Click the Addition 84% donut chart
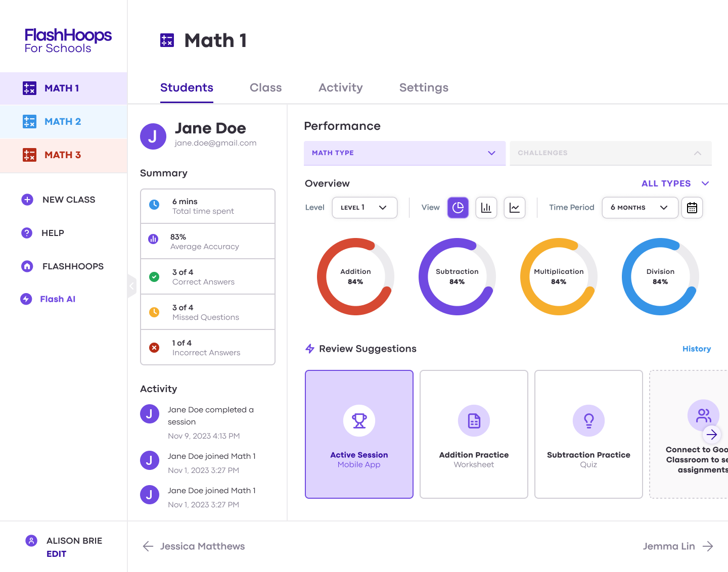This screenshot has width=728, height=572. coord(355,276)
